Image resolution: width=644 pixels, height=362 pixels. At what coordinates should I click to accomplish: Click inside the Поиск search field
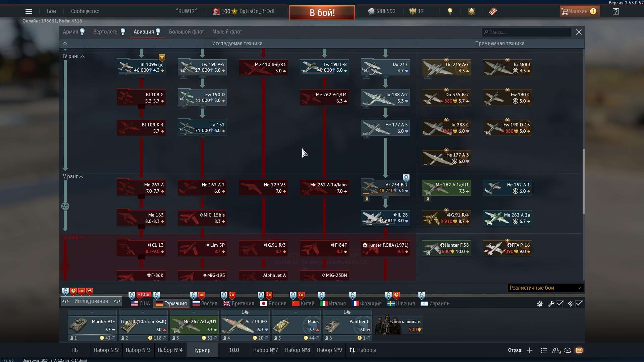[x=527, y=32]
